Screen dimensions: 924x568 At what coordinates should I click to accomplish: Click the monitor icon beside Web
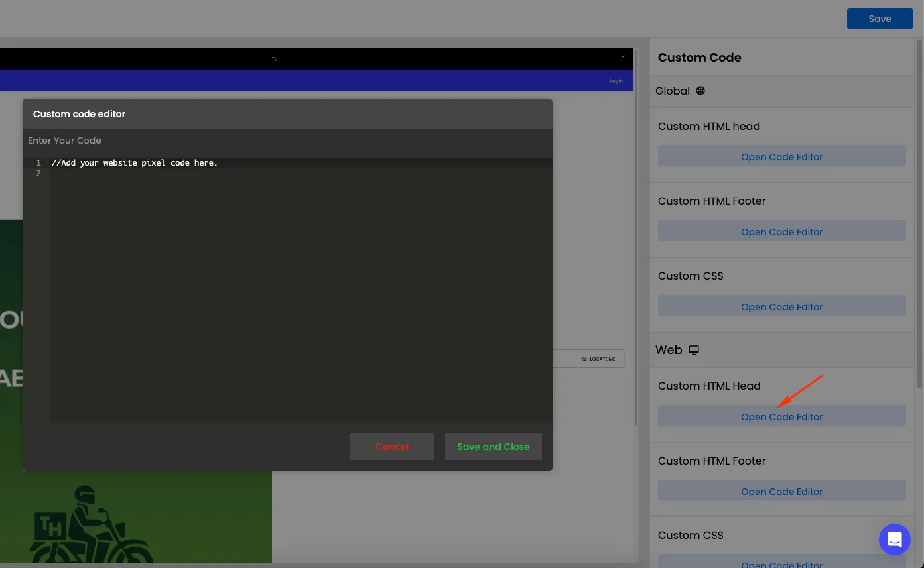pos(694,350)
